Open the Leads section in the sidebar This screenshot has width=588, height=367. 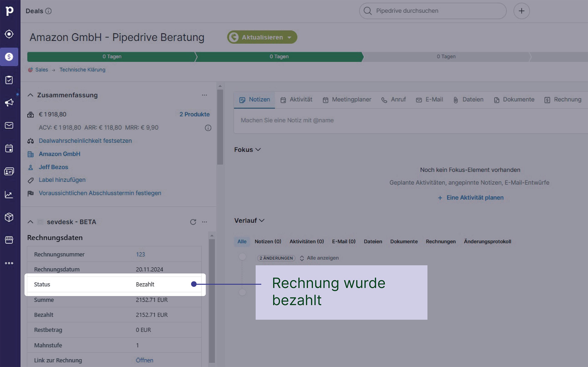click(x=9, y=34)
